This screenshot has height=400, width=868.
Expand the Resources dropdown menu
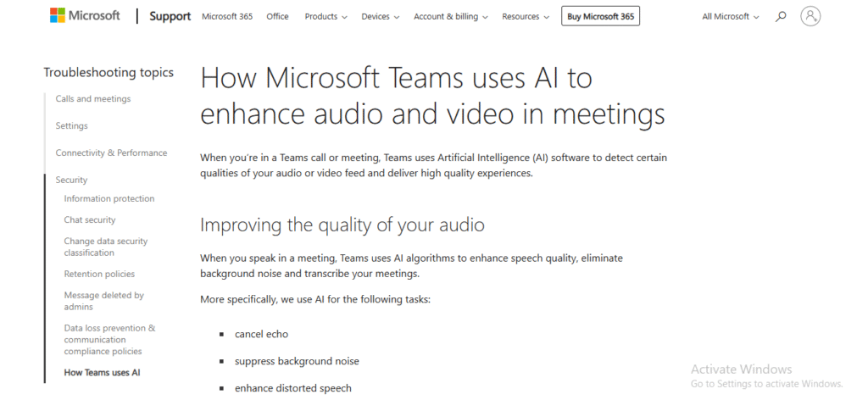526,17
